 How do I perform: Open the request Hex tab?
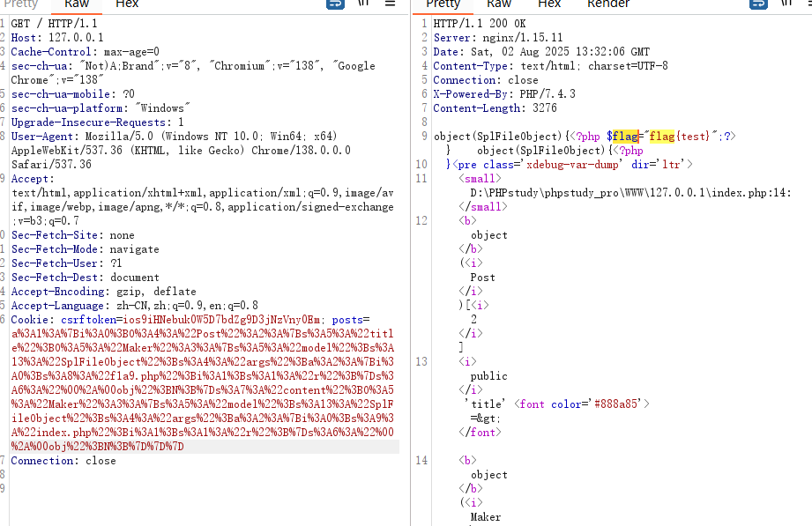127,4
